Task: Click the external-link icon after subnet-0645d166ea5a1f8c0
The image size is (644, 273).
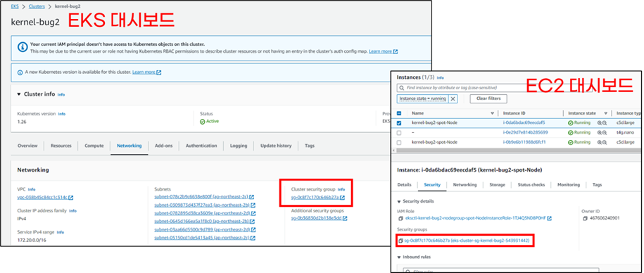Action: click(x=253, y=221)
